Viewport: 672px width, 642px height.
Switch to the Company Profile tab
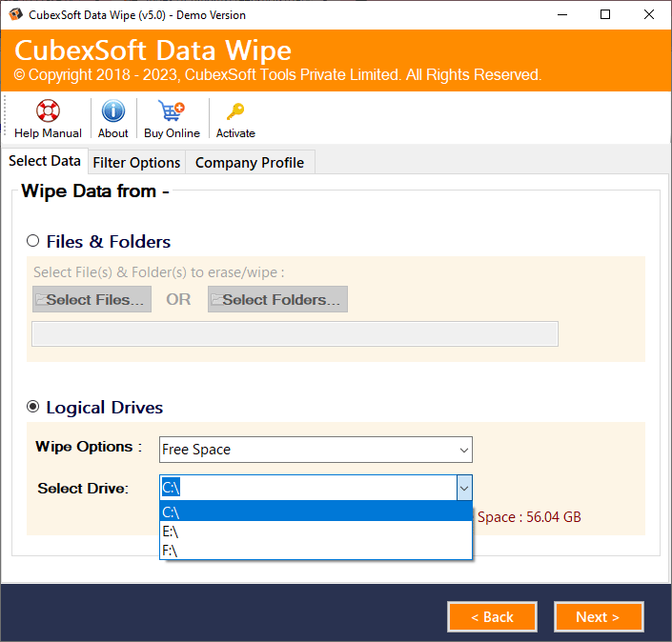click(250, 163)
